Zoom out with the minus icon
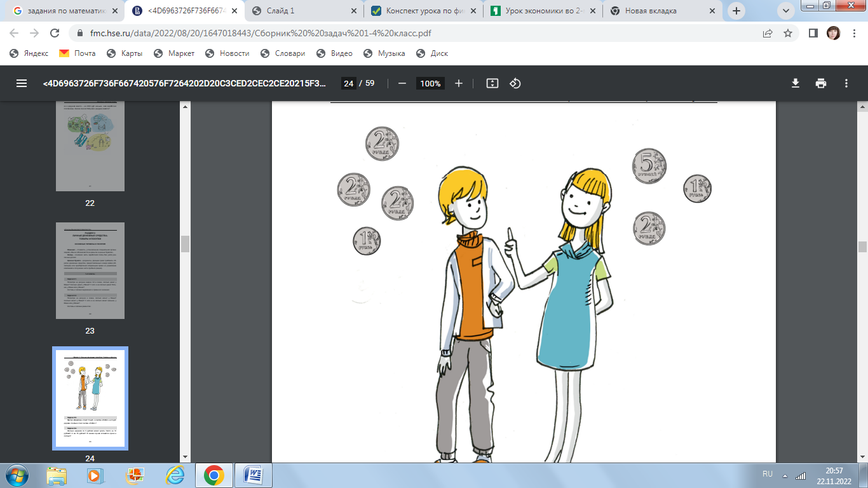This screenshot has height=488, width=868. coord(402,83)
